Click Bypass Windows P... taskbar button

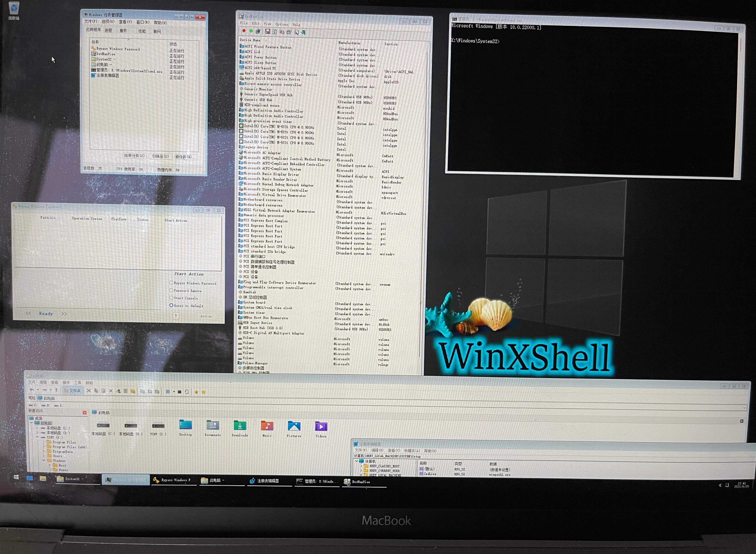pos(173,480)
